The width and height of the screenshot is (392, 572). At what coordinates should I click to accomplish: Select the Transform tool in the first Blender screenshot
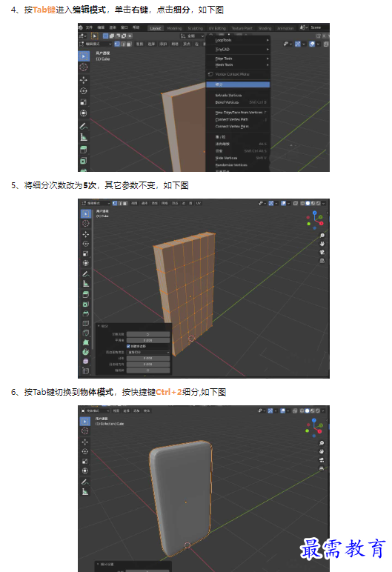pyautogui.click(x=84, y=113)
